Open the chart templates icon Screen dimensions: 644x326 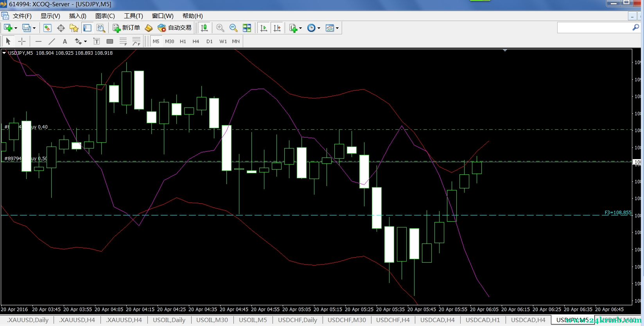[x=330, y=28]
